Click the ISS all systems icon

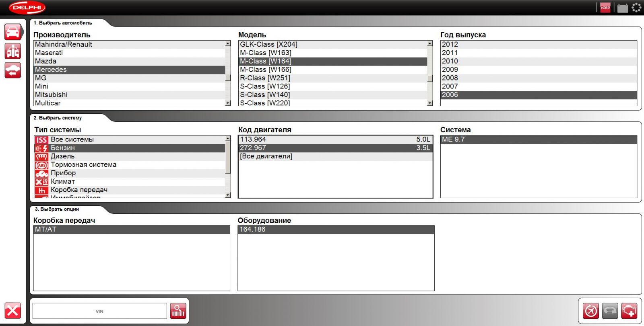[x=41, y=140]
